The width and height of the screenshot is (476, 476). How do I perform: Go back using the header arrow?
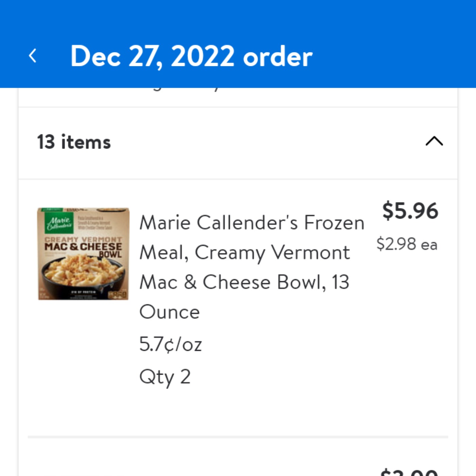[x=33, y=56]
